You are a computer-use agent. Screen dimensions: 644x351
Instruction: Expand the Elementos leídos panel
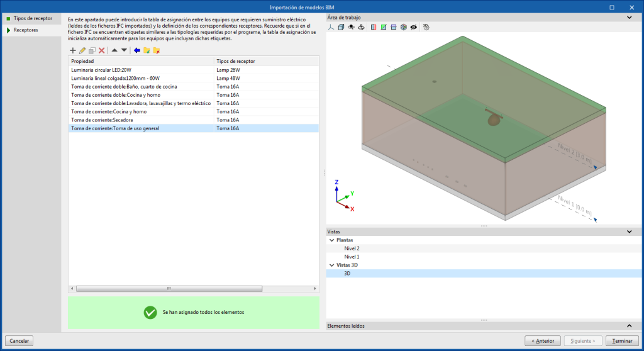629,326
